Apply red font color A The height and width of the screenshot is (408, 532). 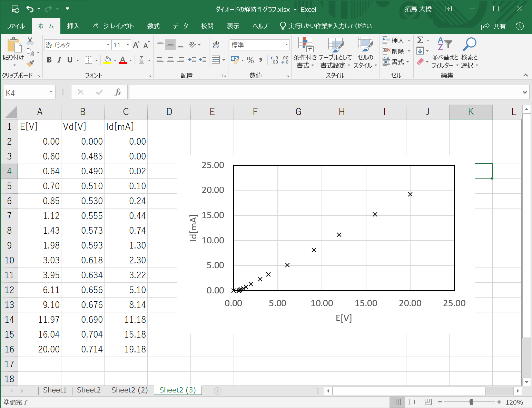(122, 60)
